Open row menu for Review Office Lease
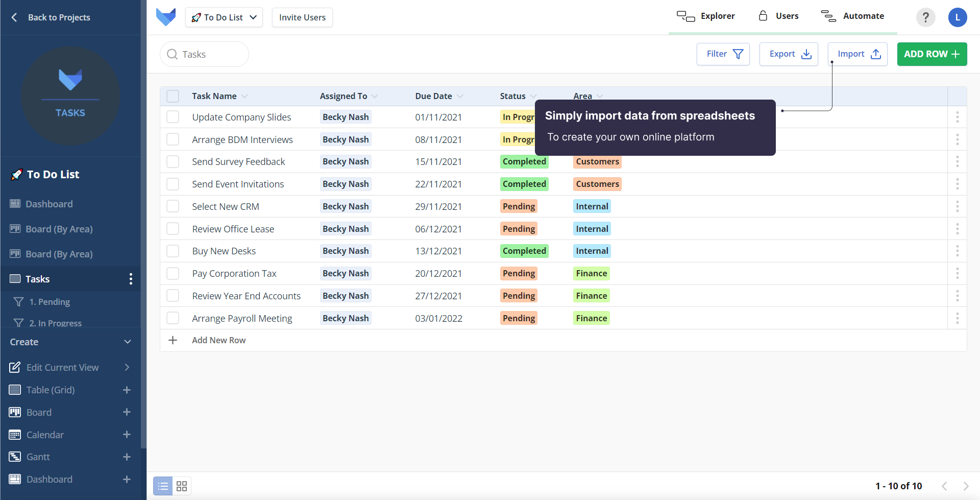Screen dimensions: 980x500 pyautogui.click(x=957, y=229)
